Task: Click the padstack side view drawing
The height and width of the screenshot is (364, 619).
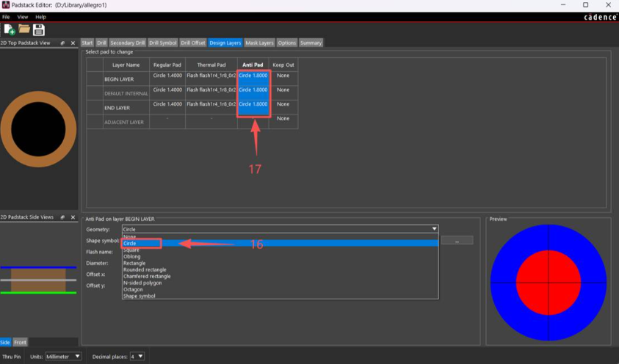Action: pos(38,280)
